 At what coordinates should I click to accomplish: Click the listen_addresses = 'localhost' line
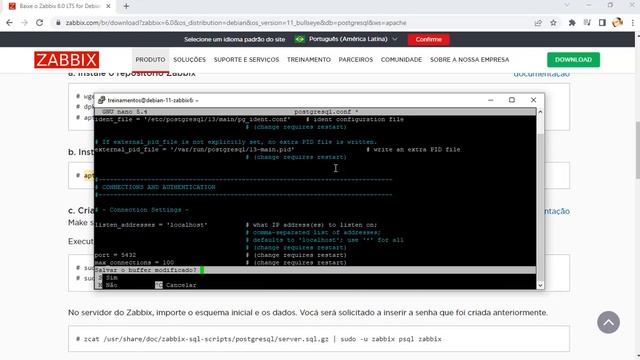(x=151, y=225)
